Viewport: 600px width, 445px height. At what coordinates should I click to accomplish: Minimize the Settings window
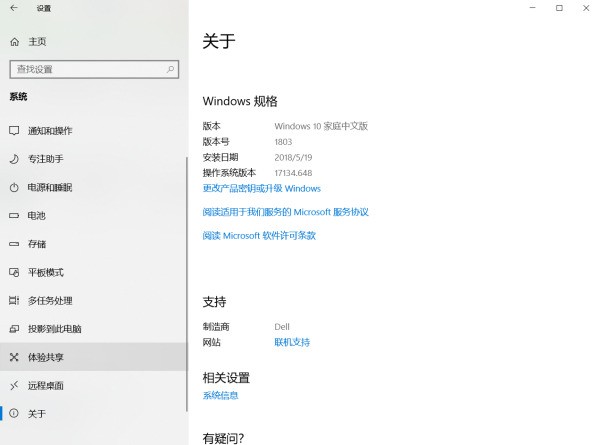pyautogui.click(x=532, y=8)
